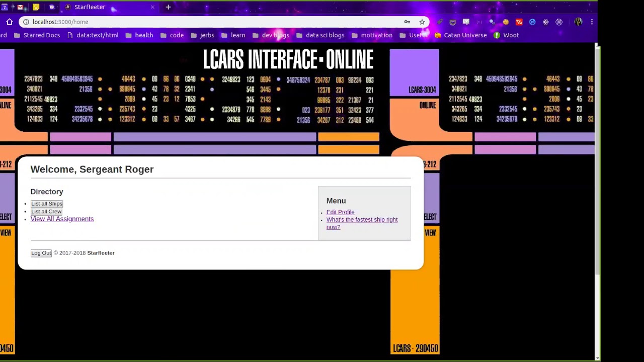
Task: Switch to the pinned calendar tab
Action: (5, 7)
